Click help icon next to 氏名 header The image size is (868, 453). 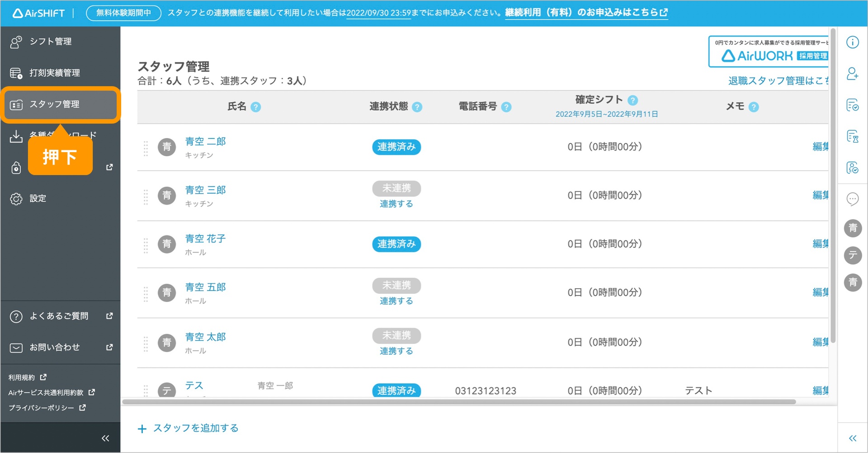[x=256, y=107]
